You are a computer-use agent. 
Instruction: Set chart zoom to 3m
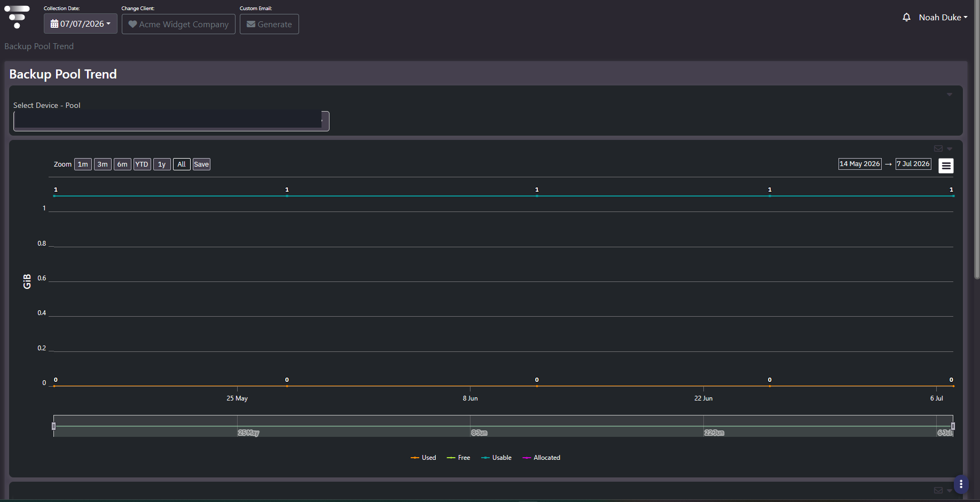[103, 164]
